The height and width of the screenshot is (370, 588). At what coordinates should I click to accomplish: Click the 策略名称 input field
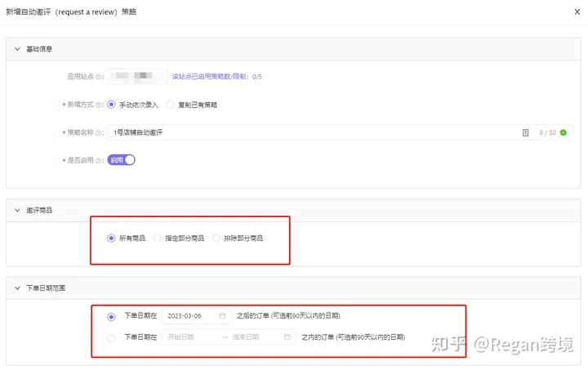point(340,132)
